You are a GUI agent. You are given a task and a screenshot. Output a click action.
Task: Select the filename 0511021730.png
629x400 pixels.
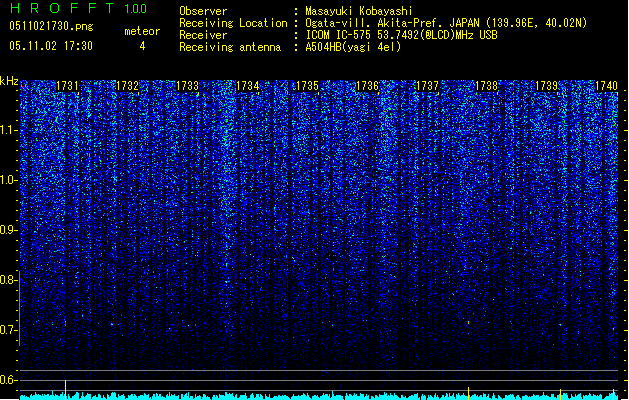pos(51,26)
